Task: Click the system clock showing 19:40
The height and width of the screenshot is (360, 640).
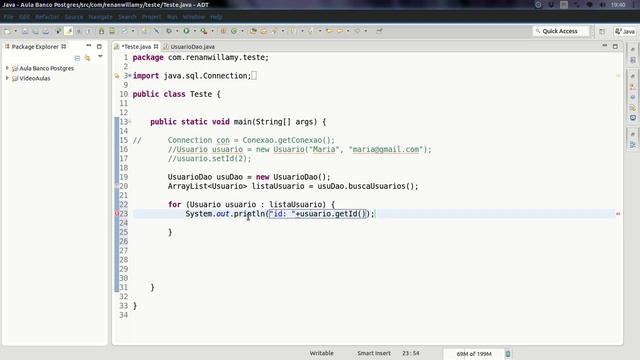Action: (618, 5)
